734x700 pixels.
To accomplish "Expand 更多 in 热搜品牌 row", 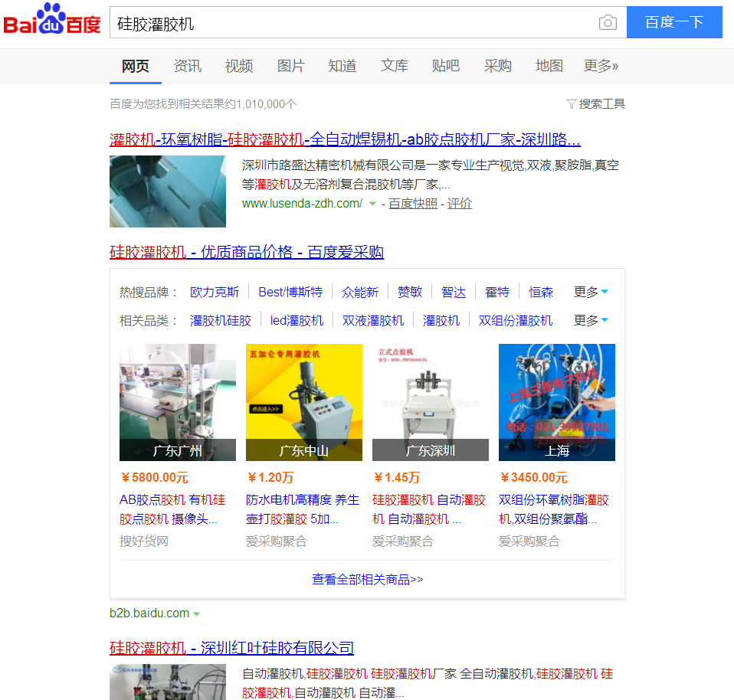I will (591, 293).
